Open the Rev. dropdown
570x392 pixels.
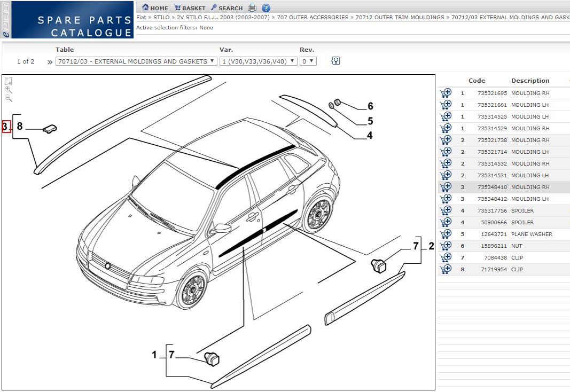pyautogui.click(x=308, y=61)
